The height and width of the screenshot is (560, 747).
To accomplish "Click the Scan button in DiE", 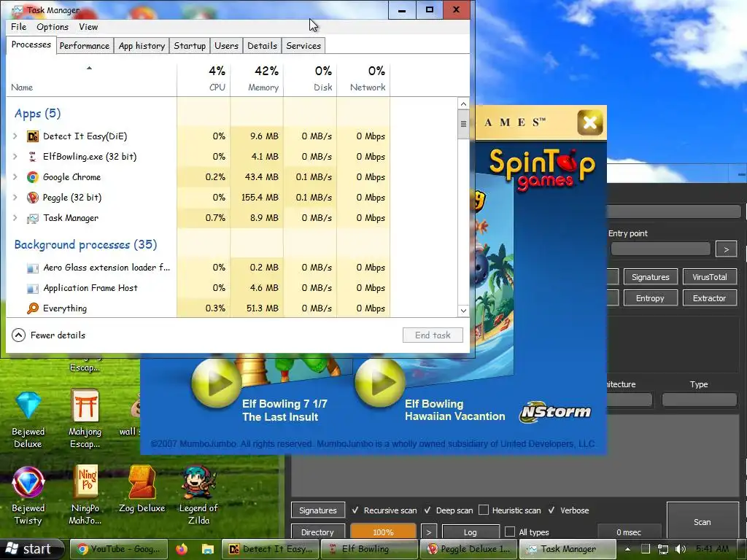I will [x=703, y=521].
